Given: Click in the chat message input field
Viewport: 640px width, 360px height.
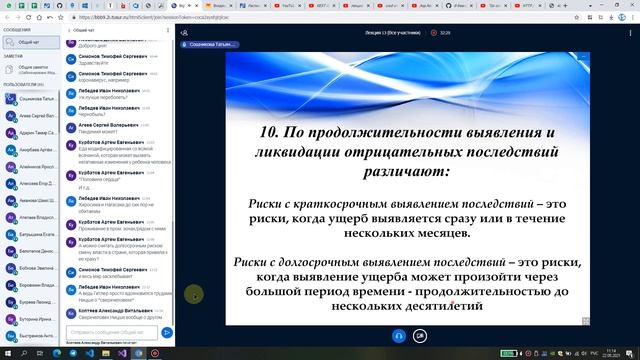Looking at the screenshot, I should click(111, 333).
